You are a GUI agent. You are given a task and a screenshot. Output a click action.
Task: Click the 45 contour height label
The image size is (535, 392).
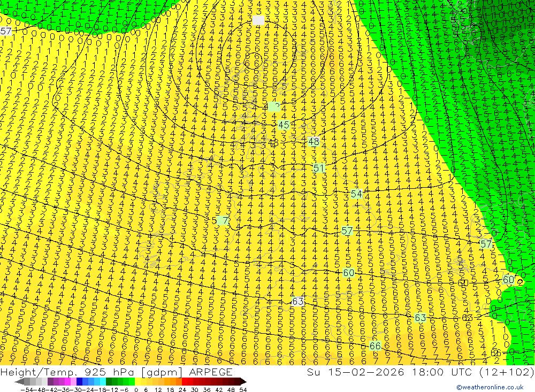click(284, 125)
